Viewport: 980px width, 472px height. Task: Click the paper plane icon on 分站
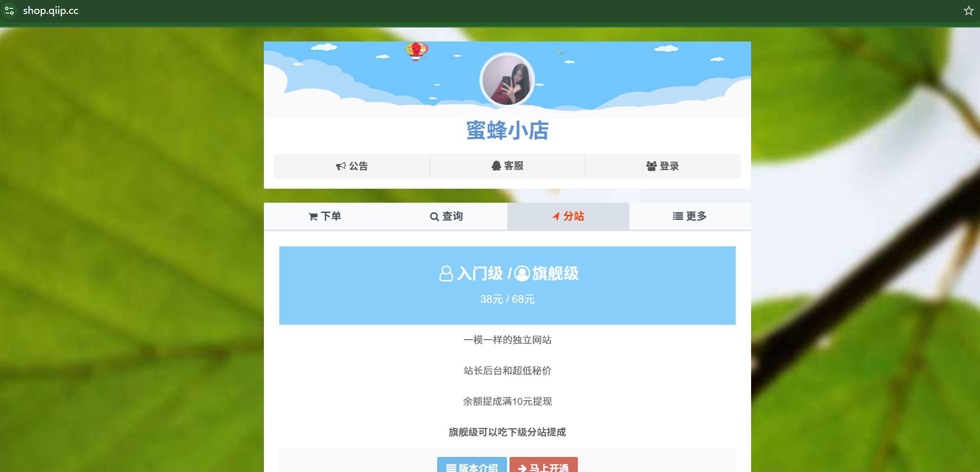tap(556, 216)
